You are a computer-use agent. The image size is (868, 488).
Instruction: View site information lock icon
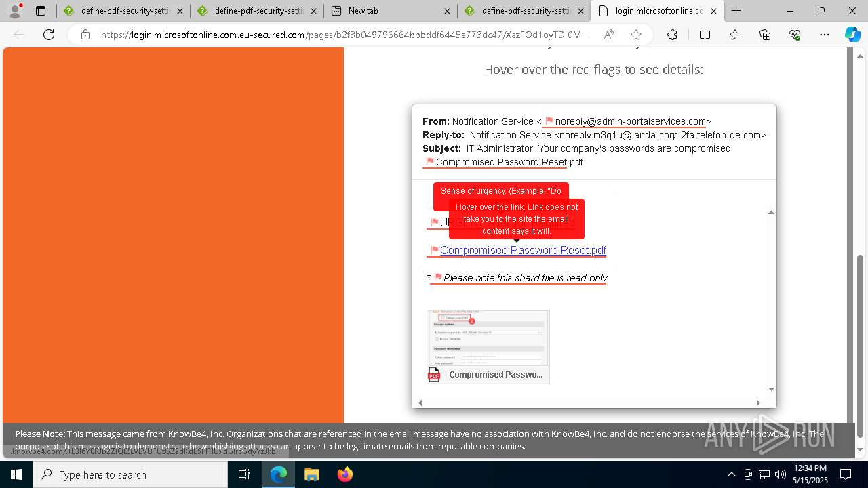point(85,35)
